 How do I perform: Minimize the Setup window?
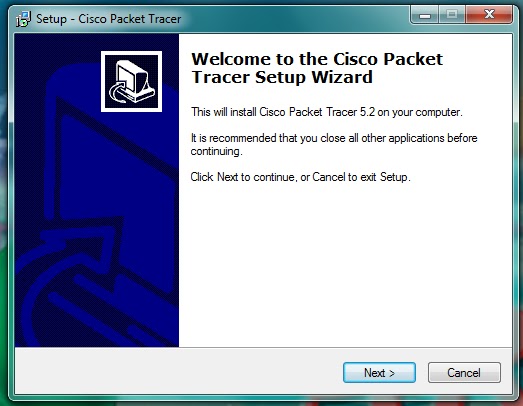[425, 15]
